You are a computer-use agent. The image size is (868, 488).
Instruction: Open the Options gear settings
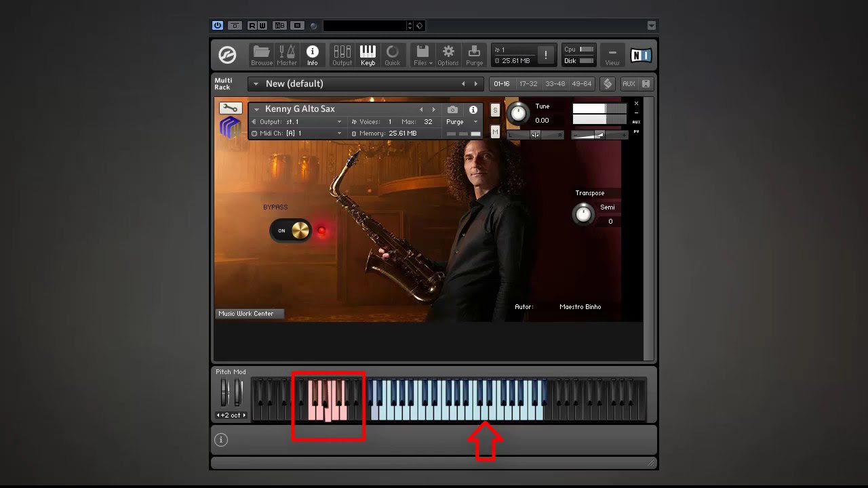(448, 55)
